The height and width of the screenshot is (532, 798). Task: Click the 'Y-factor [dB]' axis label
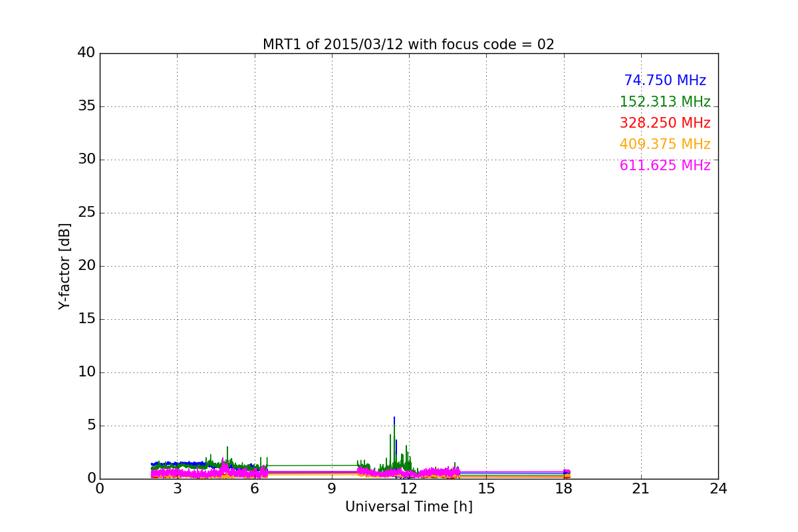(65, 266)
